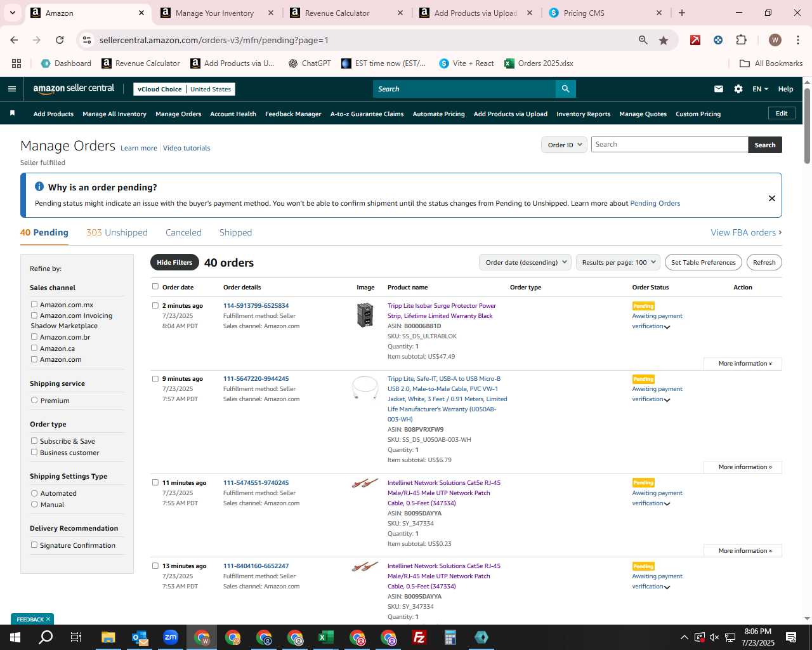Expand Awaiting payment verification for order 114-5913799-6525834
812x650 pixels.
coord(667,326)
